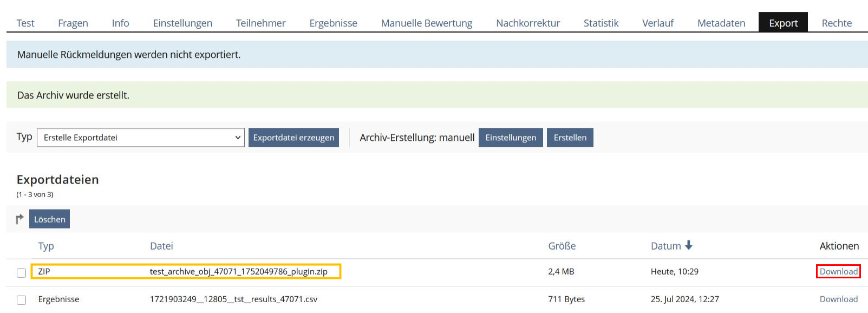868x313 pixels.
Task: Go to the Manuelle Bewertung tab
Action: 427,23
